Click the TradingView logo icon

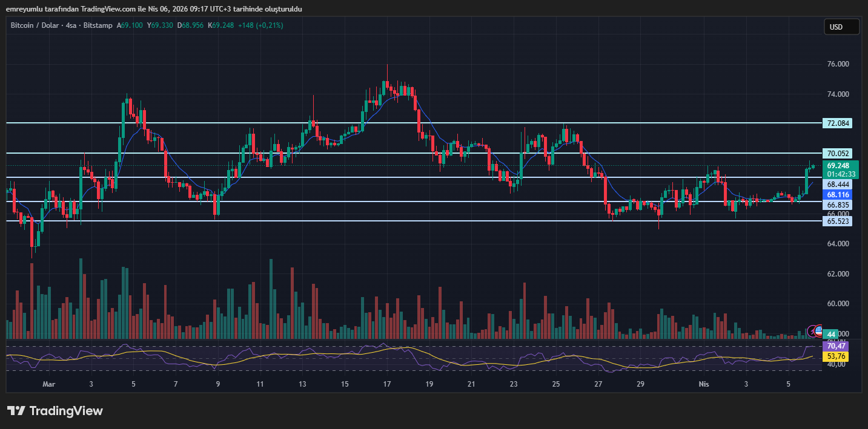click(16, 411)
